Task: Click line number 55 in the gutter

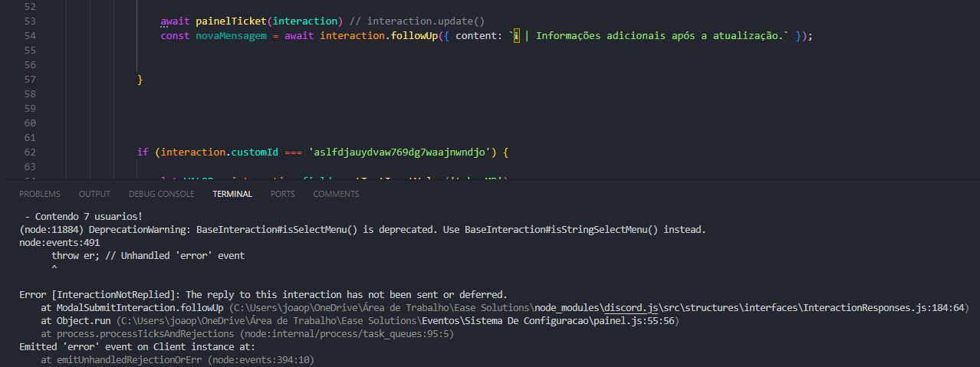Action: (x=31, y=51)
